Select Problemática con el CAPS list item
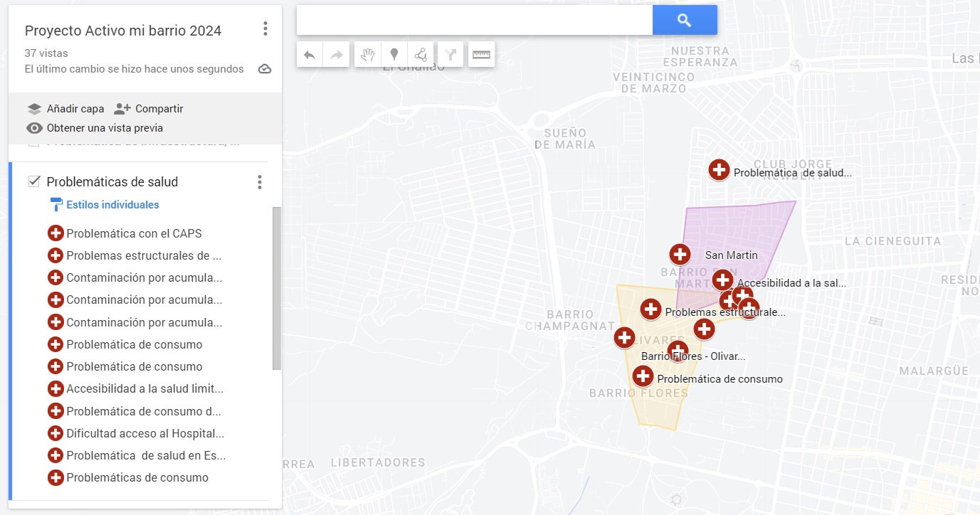Screen dimensions: 980x515 click(134, 233)
